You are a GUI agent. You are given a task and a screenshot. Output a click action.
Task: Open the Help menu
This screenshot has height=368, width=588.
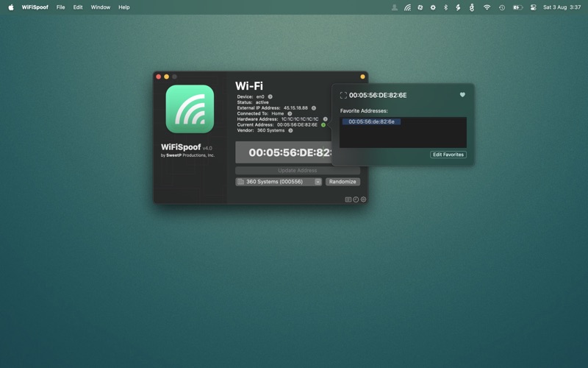pos(123,7)
